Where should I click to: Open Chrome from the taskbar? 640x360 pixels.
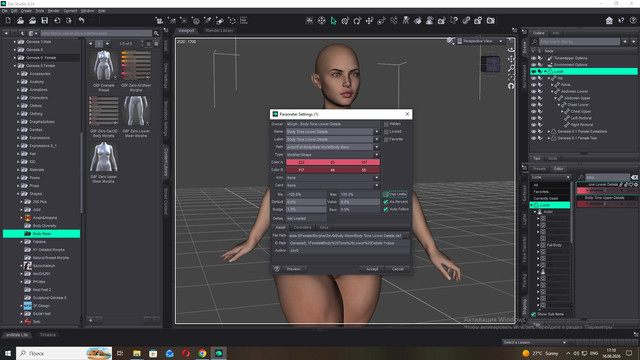point(202,353)
